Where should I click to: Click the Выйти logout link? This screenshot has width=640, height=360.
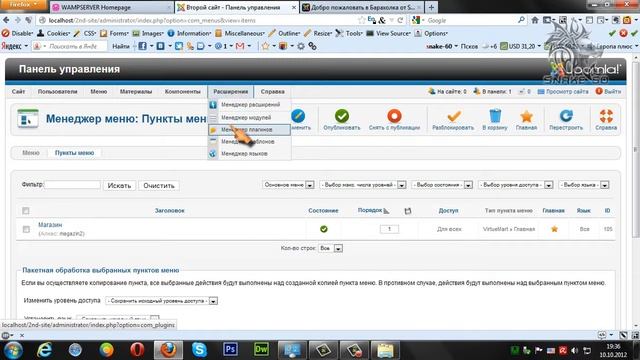click(x=608, y=92)
